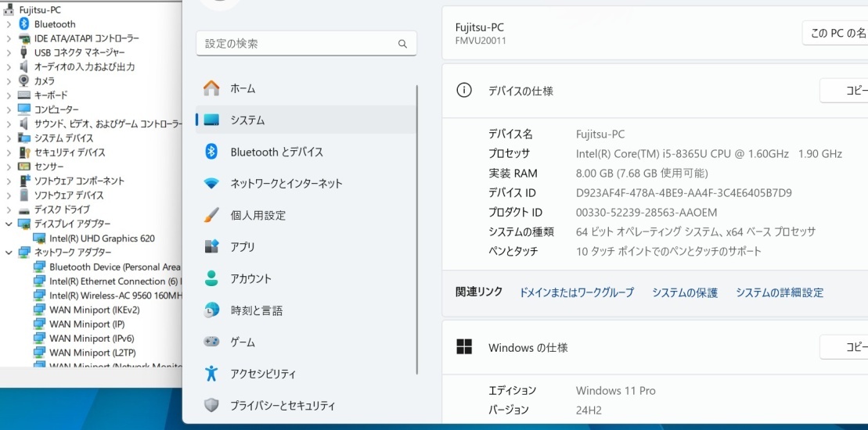Open the システム settings page

[x=306, y=120]
